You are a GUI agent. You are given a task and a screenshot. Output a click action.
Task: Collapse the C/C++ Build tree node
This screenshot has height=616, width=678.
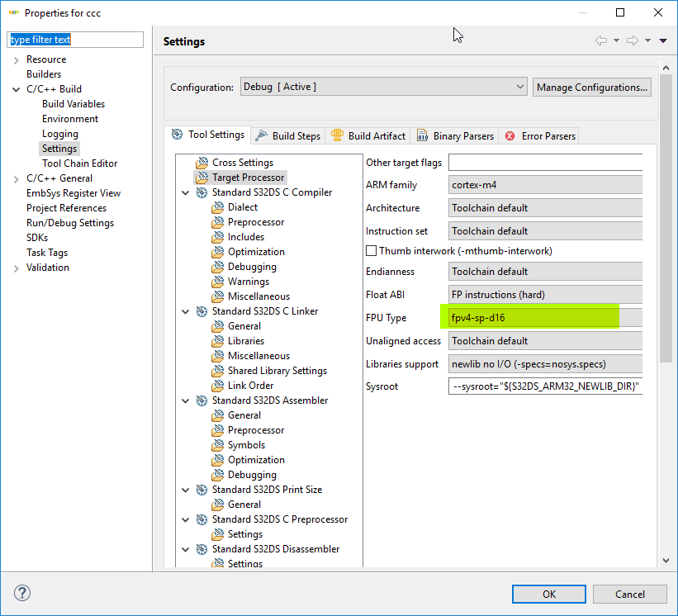pyautogui.click(x=17, y=89)
